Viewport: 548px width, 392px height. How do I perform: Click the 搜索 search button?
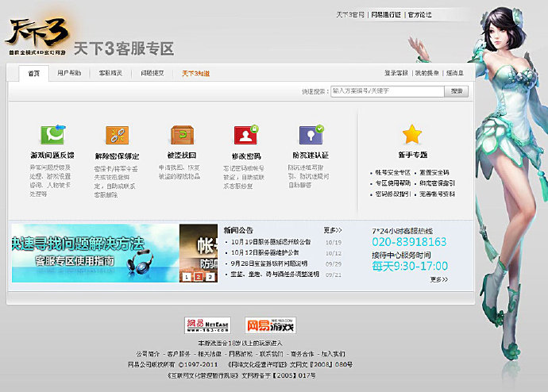pos(457,91)
